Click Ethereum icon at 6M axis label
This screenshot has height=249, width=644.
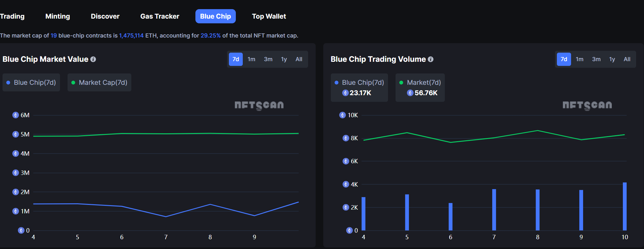(x=15, y=115)
